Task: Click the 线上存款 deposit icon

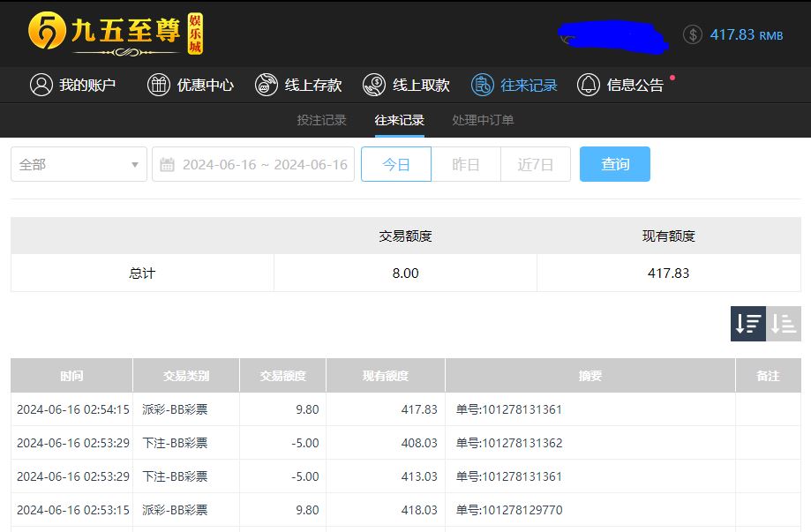Action: (x=266, y=85)
